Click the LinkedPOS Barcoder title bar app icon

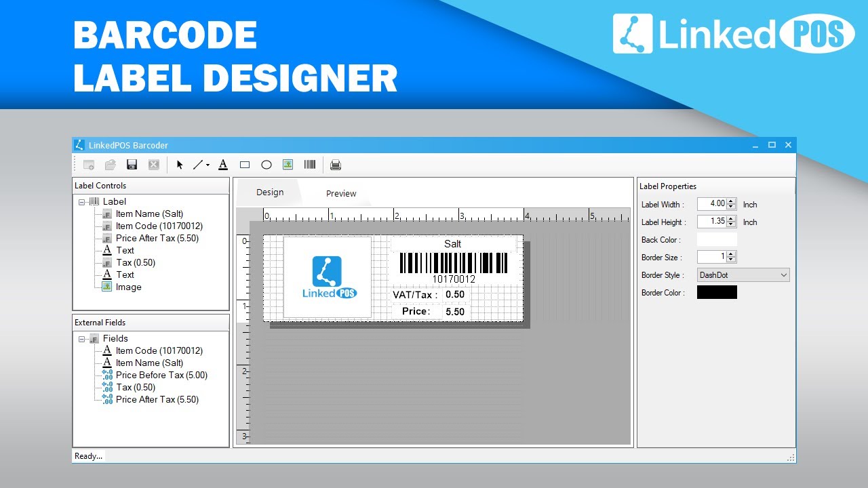[79, 145]
